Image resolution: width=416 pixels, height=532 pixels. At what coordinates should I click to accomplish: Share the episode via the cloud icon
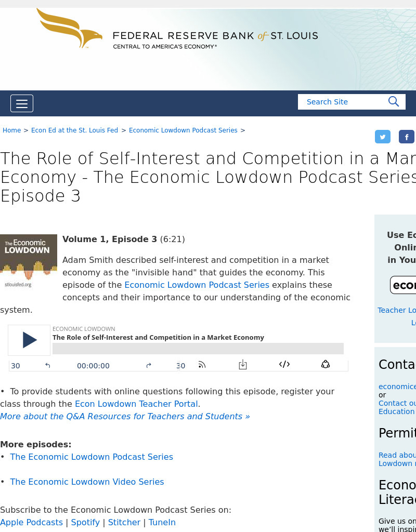click(326, 365)
